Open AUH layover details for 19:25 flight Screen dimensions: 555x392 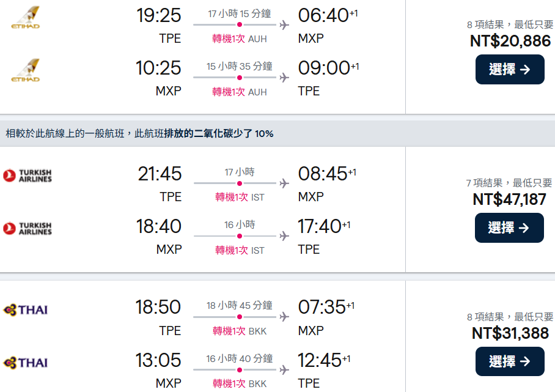[x=240, y=39]
